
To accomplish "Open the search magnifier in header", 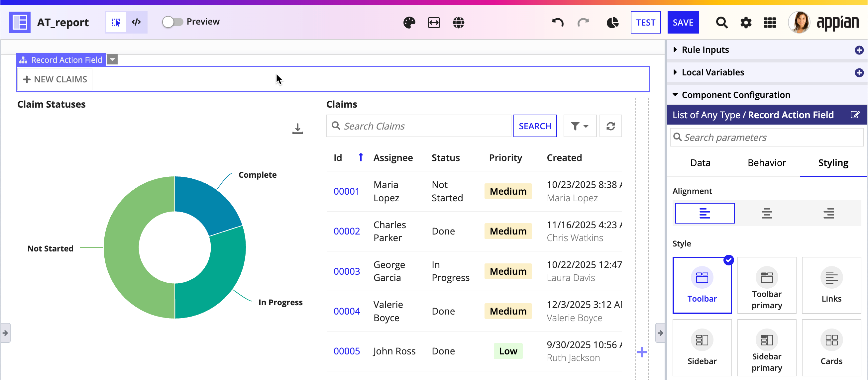I will pyautogui.click(x=721, y=23).
